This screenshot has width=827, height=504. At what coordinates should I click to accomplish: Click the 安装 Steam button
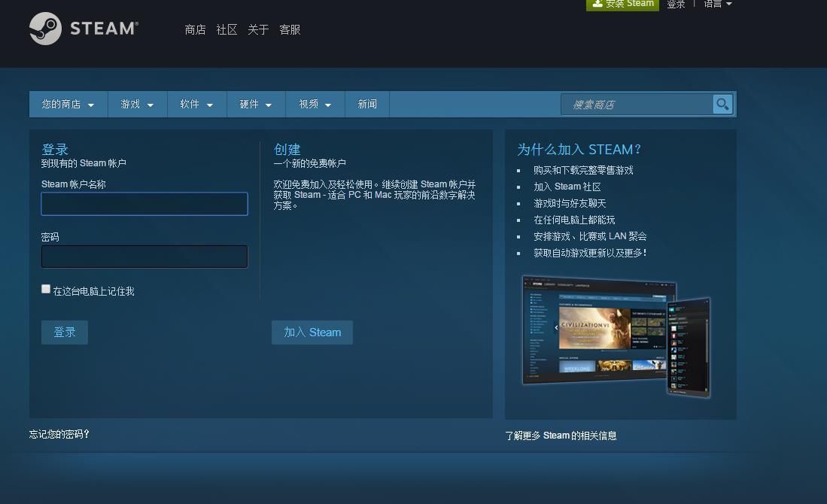tap(622, 5)
